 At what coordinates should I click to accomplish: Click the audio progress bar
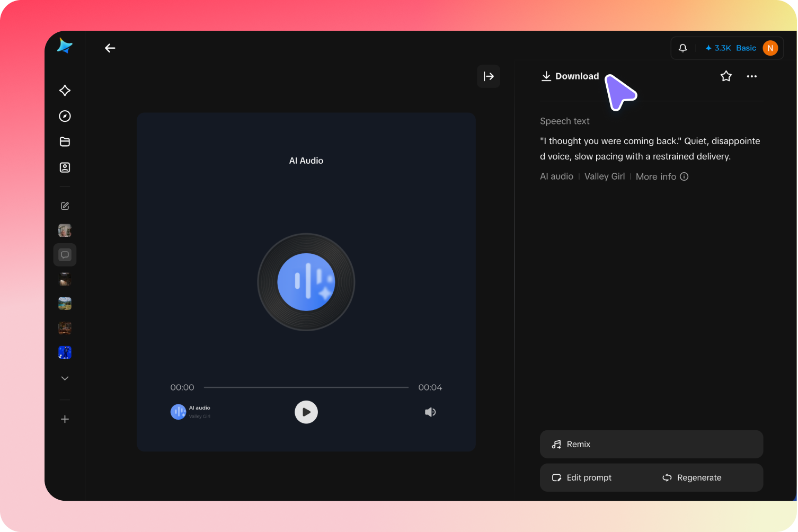pyautogui.click(x=306, y=387)
